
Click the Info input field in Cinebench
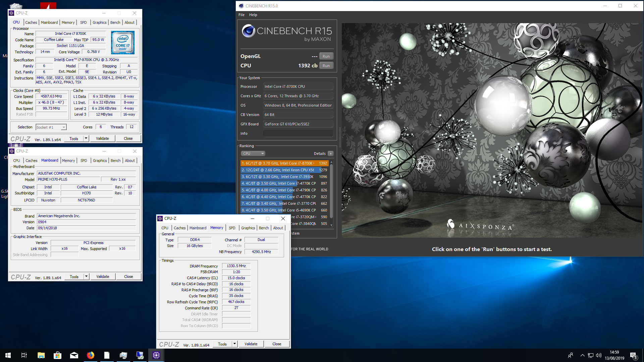298,133
